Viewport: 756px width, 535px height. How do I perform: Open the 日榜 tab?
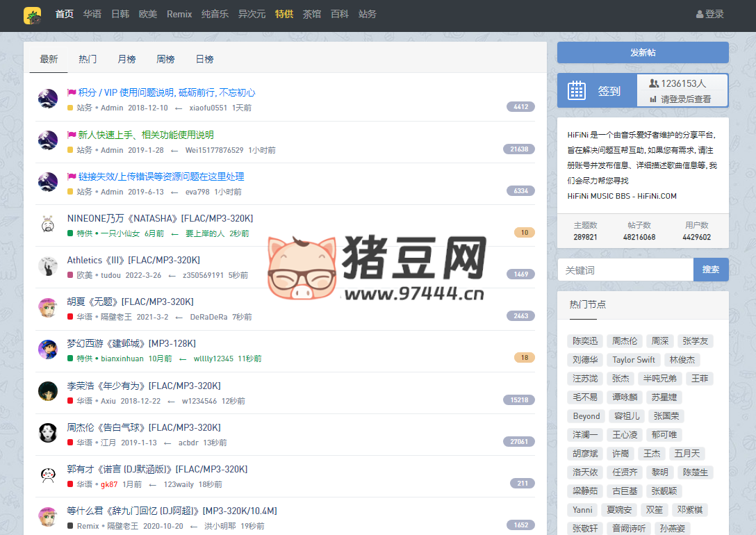pos(204,59)
